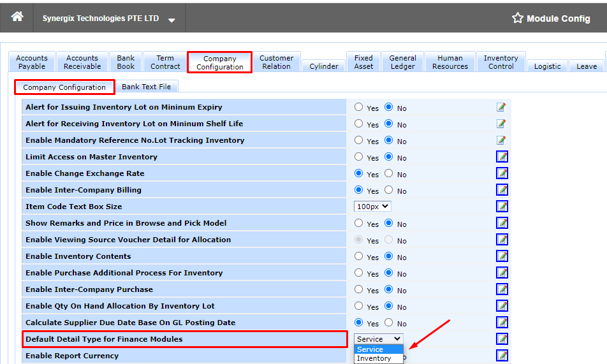Image resolution: width=607 pixels, height=364 pixels.
Task: Choose Service in the dropdown list
Action: pyautogui.click(x=379, y=349)
